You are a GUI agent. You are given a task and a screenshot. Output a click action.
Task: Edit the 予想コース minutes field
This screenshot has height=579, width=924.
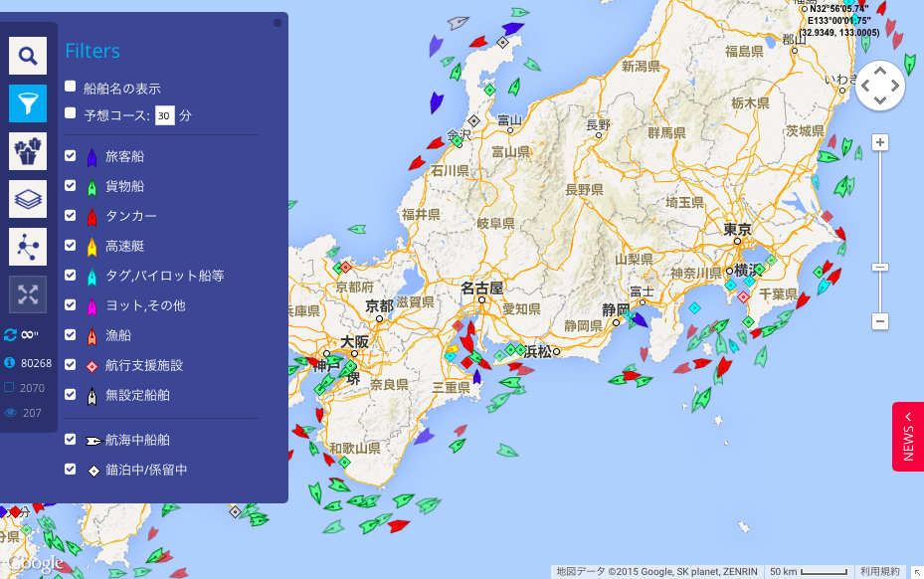tap(165, 115)
